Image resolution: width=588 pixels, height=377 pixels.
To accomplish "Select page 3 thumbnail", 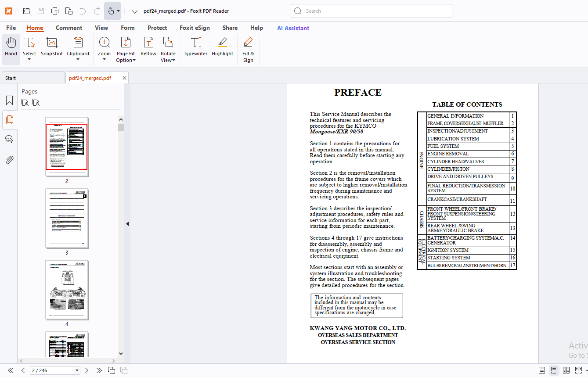I will point(67,218).
